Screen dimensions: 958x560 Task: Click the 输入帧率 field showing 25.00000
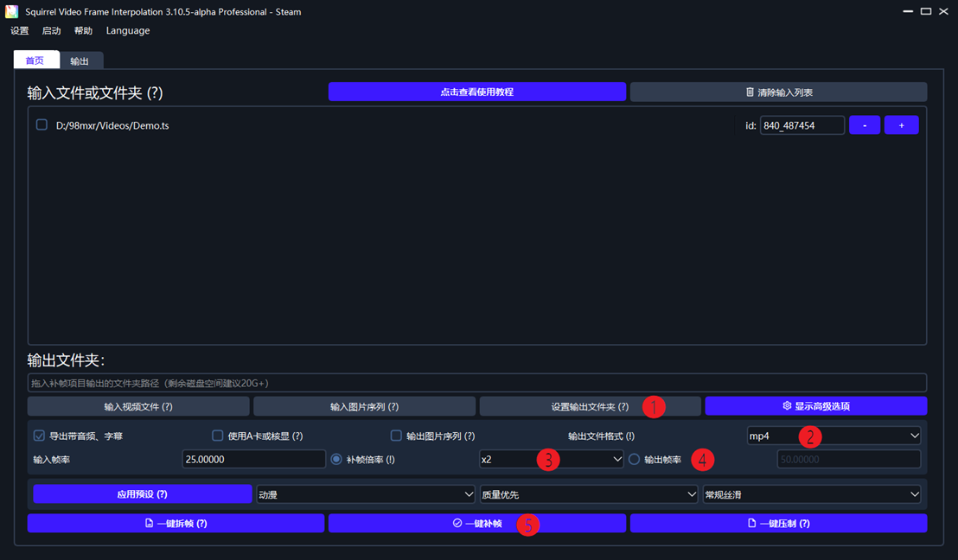point(253,459)
